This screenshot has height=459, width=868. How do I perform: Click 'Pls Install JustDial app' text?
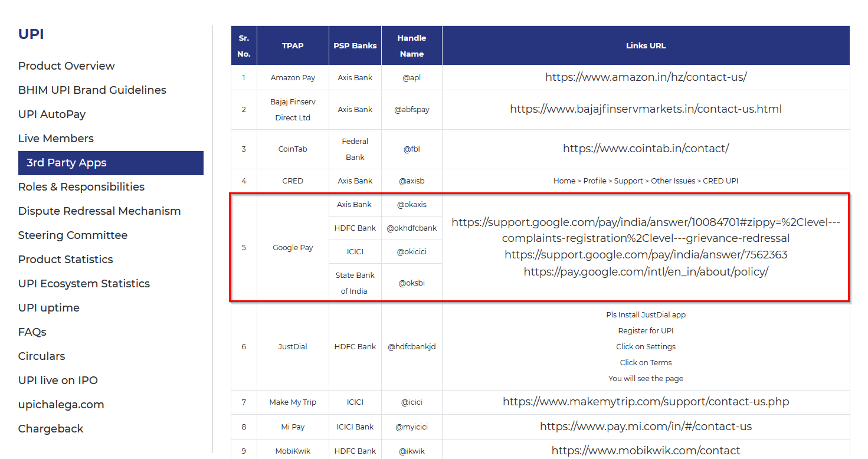(646, 315)
